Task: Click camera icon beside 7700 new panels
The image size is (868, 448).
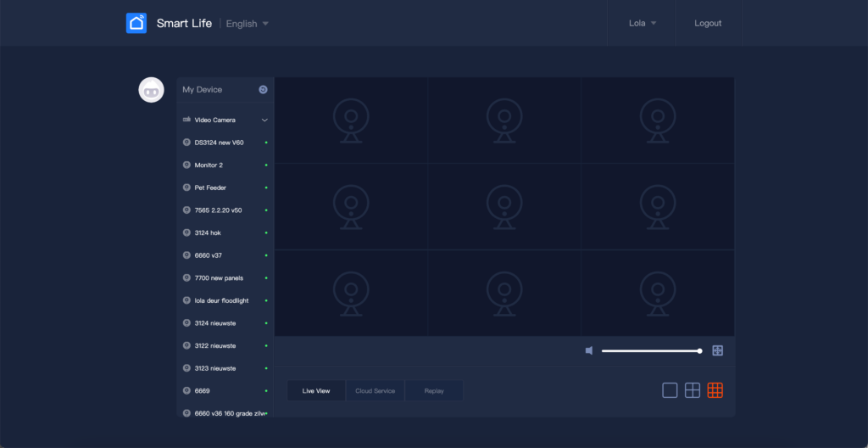Action: 186,277
